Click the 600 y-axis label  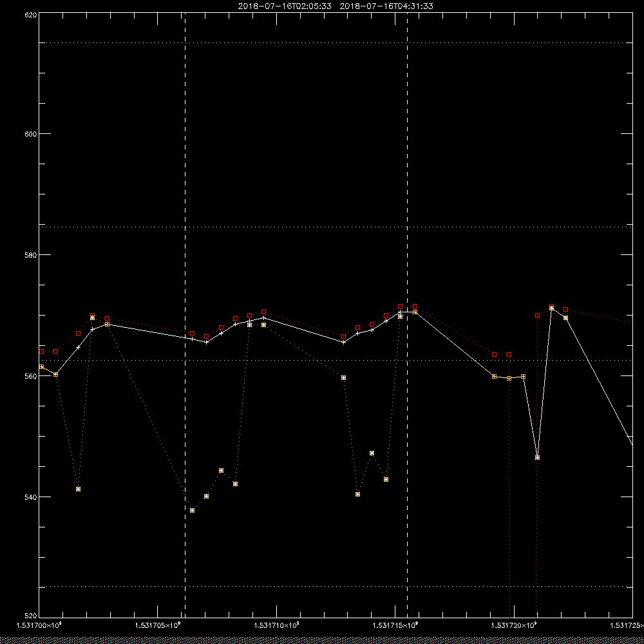(31, 134)
